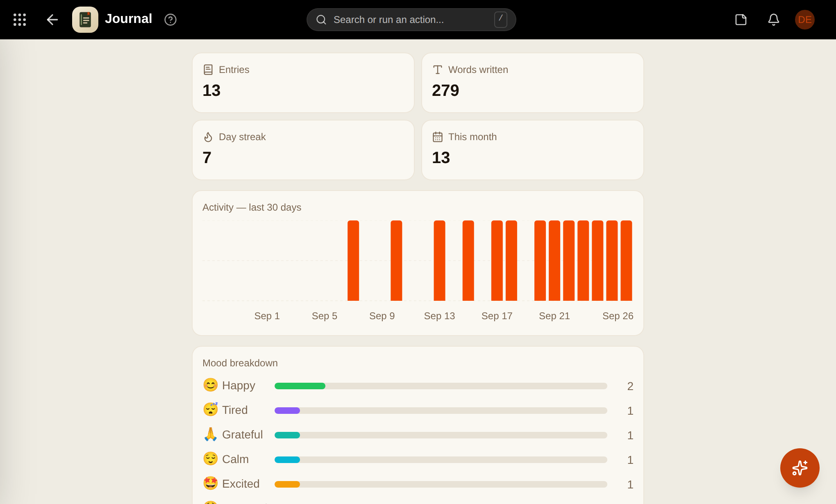
Task: Click the Calm mood label
Action: (235, 459)
